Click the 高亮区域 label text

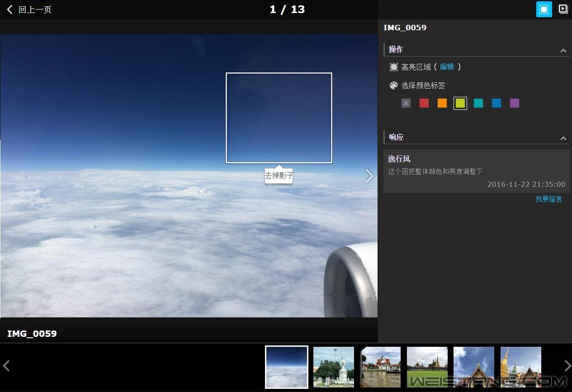(416, 67)
